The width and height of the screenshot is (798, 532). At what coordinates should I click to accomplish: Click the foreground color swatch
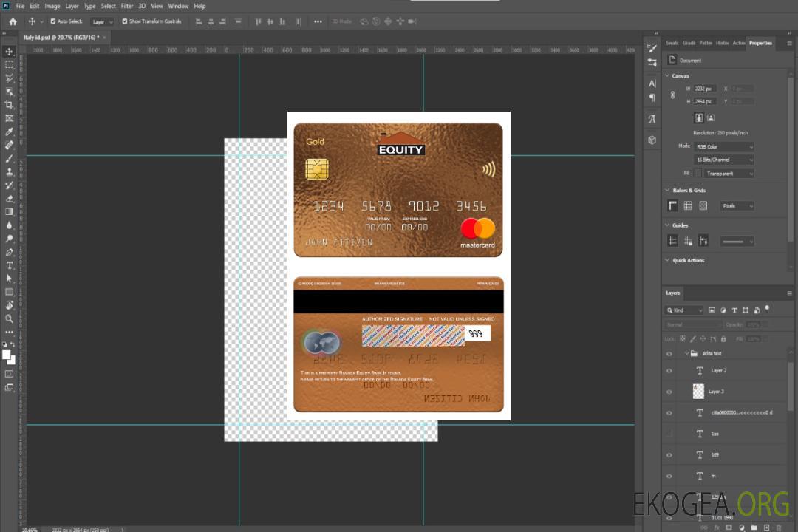7,355
